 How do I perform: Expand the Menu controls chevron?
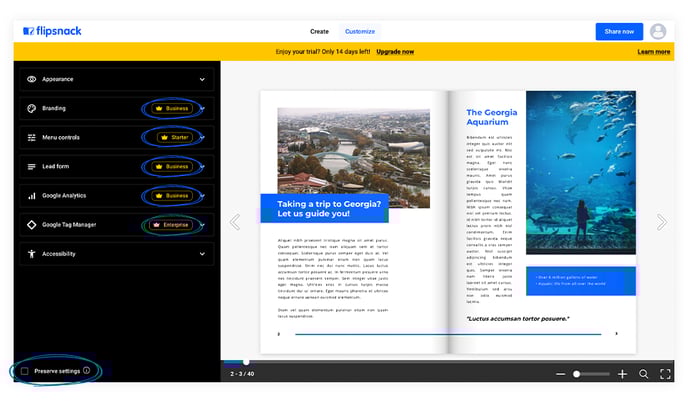point(203,137)
